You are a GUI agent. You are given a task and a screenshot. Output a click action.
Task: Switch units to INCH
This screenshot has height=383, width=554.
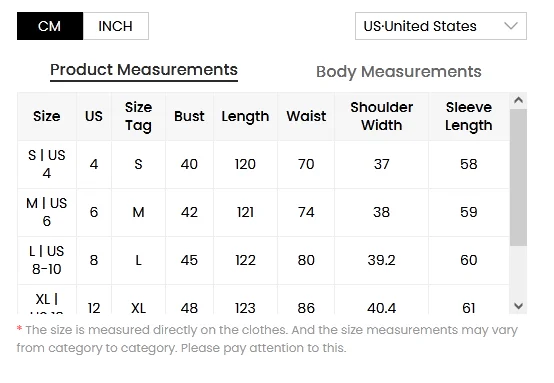pyautogui.click(x=116, y=26)
